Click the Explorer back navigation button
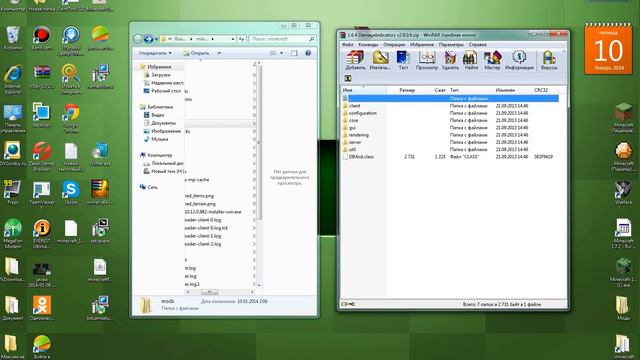The width and height of the screenshot is (640, 360). tap(138, 39)
